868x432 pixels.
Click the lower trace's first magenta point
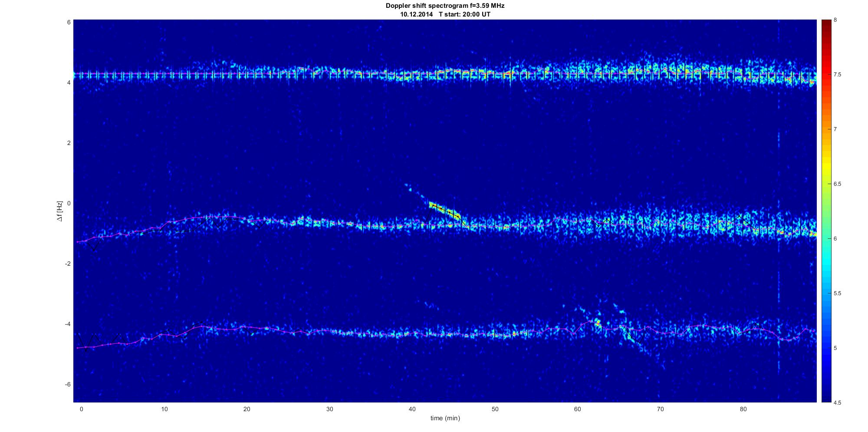point(78,348)
